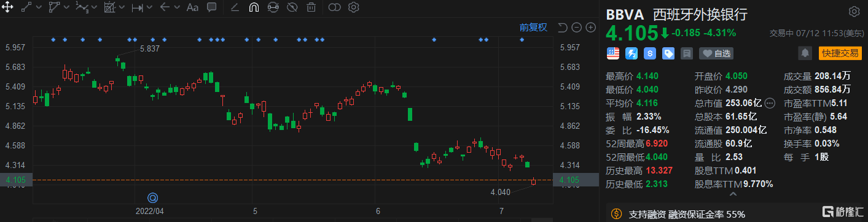Image resolution: width=868 pixels, height=222 pixels.
Task: Click the 市盈率TTM value 5.11
Action: coord(839,103)
